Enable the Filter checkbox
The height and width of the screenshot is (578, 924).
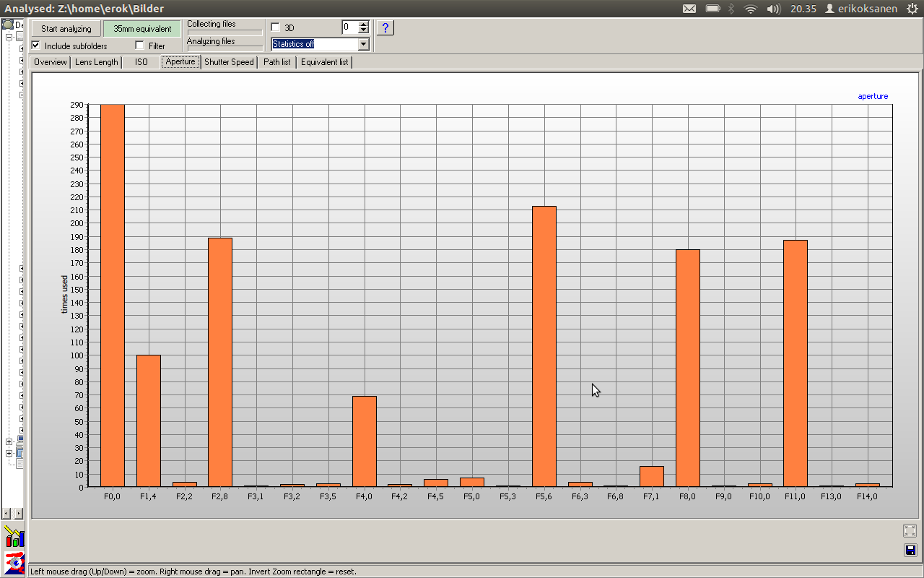(139, 46)
